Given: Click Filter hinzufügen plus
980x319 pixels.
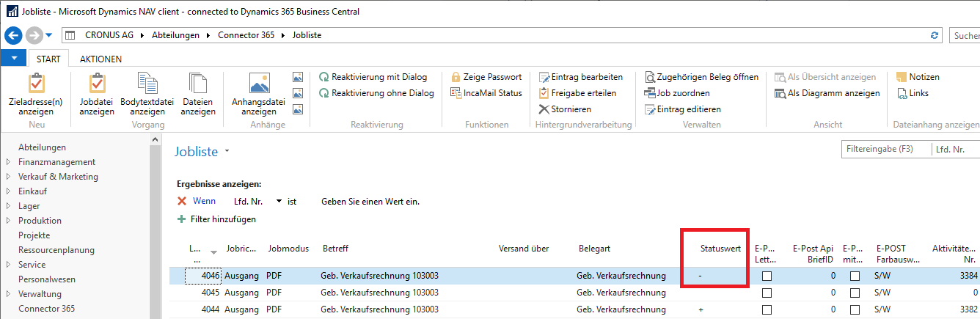Looking at the screenshot, I should 182,219.
